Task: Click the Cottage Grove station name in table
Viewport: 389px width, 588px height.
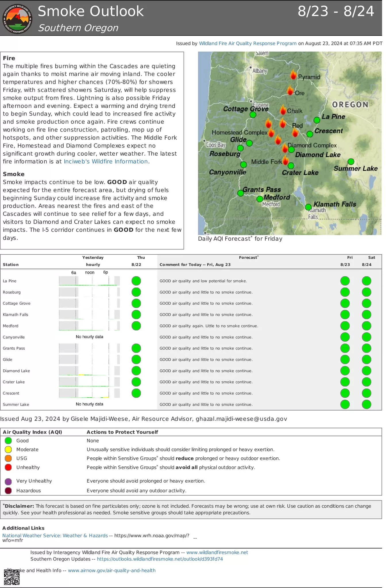Action: pos(17,303)
